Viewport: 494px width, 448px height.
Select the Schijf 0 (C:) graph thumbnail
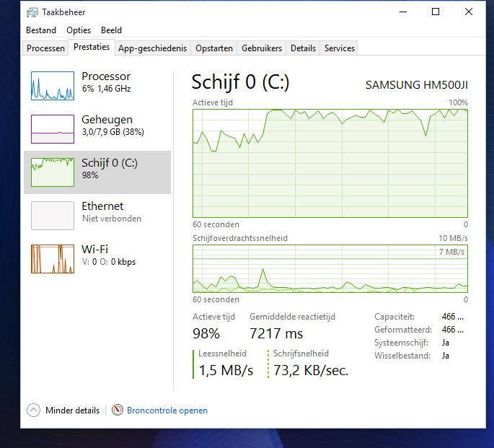click(53, 172)
